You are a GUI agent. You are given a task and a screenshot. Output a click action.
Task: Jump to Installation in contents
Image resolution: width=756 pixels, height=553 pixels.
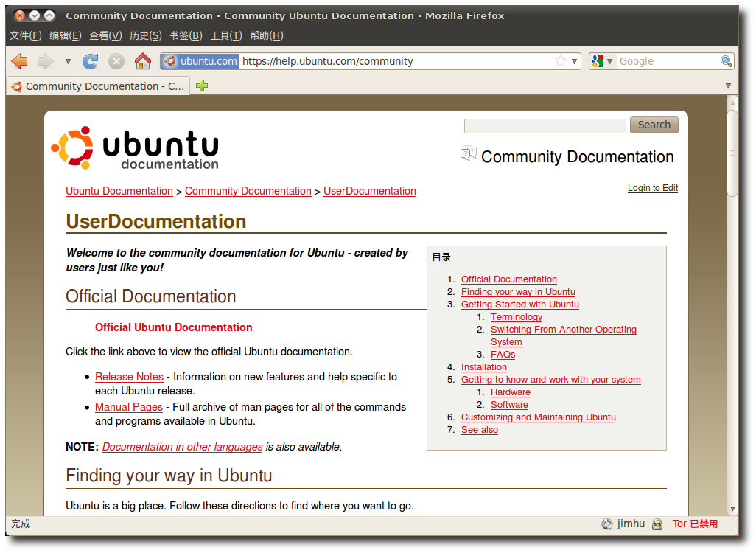[x=483, y=367]
